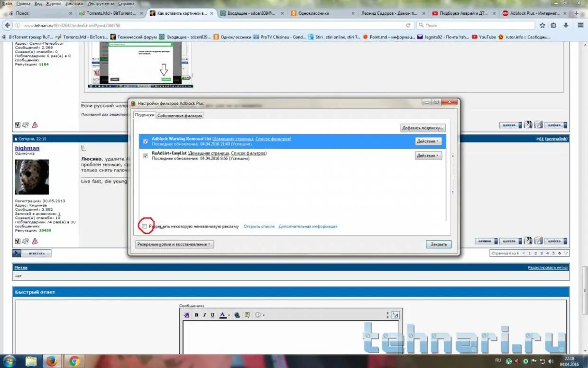Switch to the Одноклассники browser tab
Screen dimensions: 588x368
[x=322, y=13]
